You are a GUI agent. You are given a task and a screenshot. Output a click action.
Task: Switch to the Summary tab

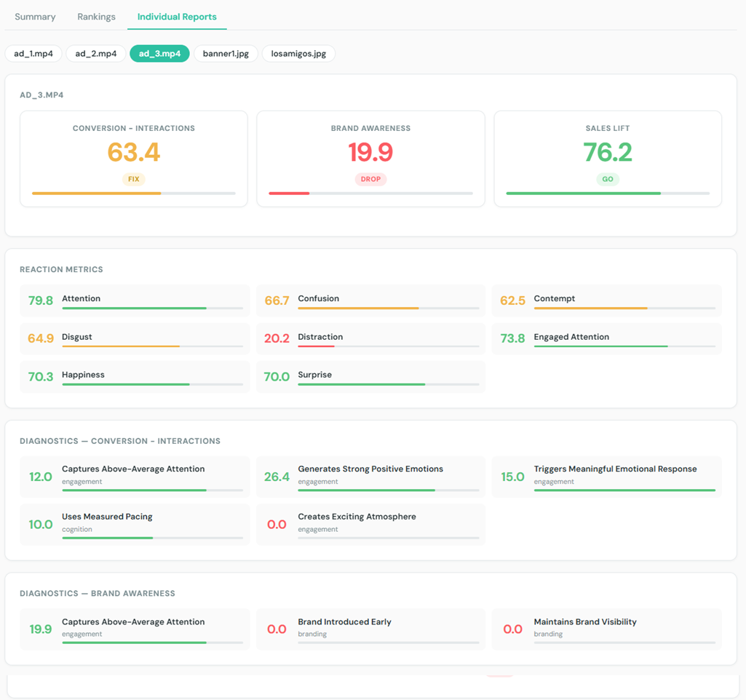tap(35, 17)
